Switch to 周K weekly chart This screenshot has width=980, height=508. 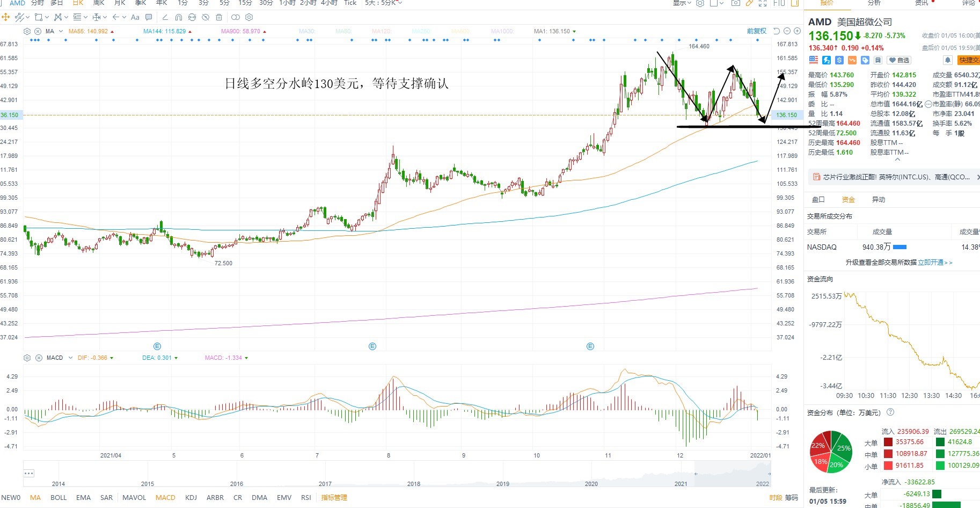pyautogui.click(x=99, y=3)
